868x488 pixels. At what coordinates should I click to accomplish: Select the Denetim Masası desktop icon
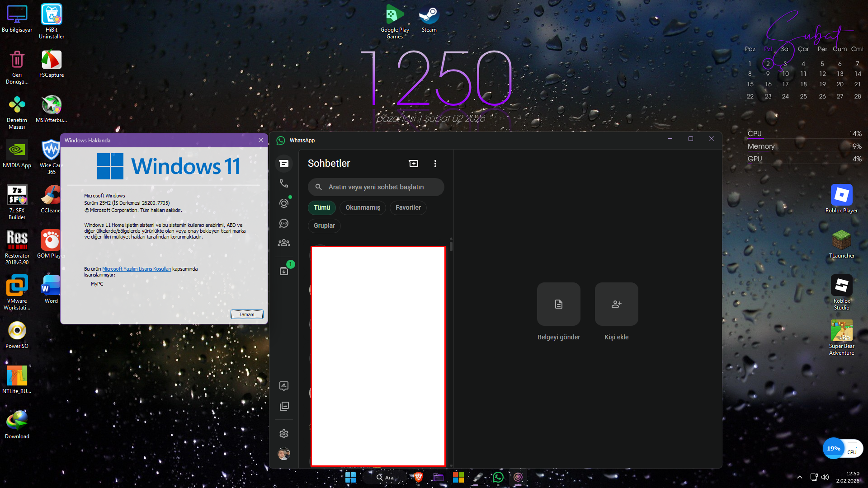click(17, 112)
